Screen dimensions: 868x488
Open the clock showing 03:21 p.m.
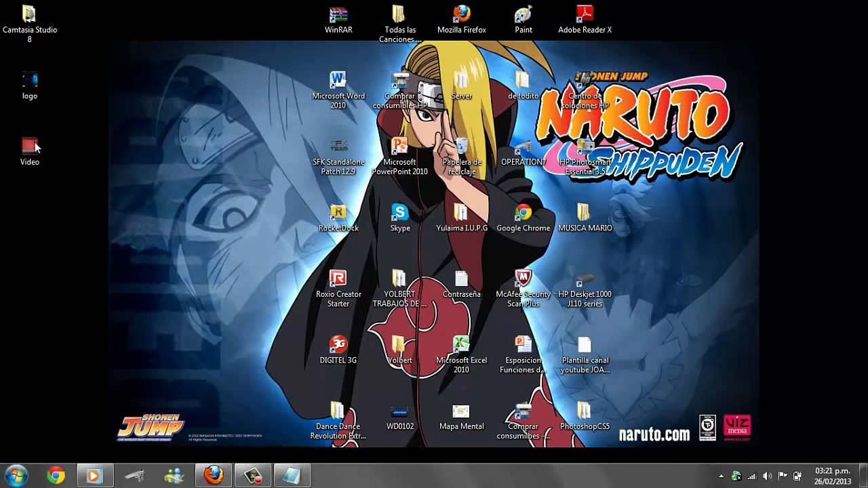point(833,476)
